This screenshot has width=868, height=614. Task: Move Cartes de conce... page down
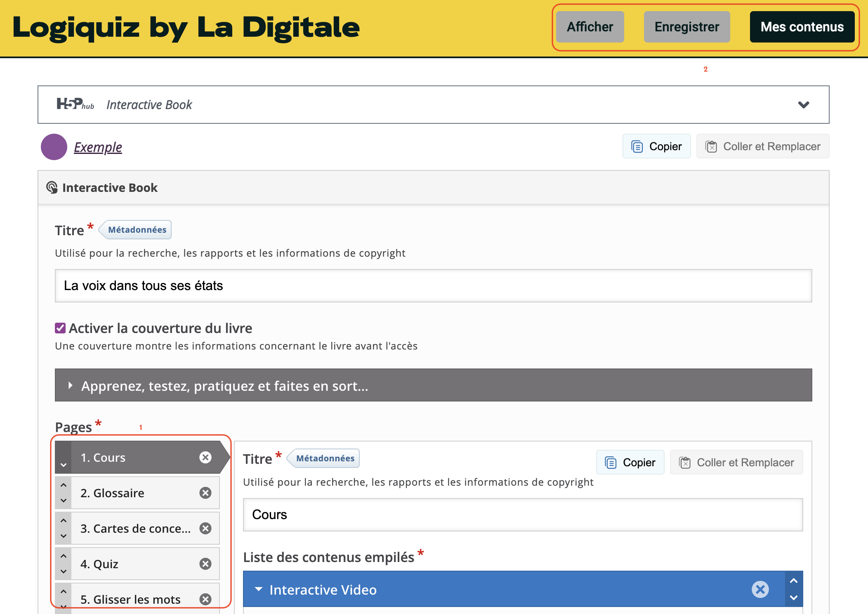[x=64, y=536]
